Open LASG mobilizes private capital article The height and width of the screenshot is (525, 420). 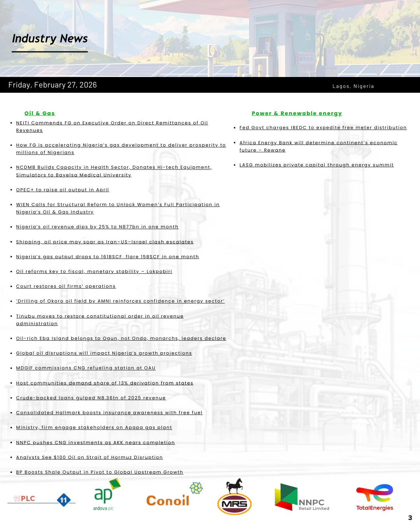pos(316,165)
